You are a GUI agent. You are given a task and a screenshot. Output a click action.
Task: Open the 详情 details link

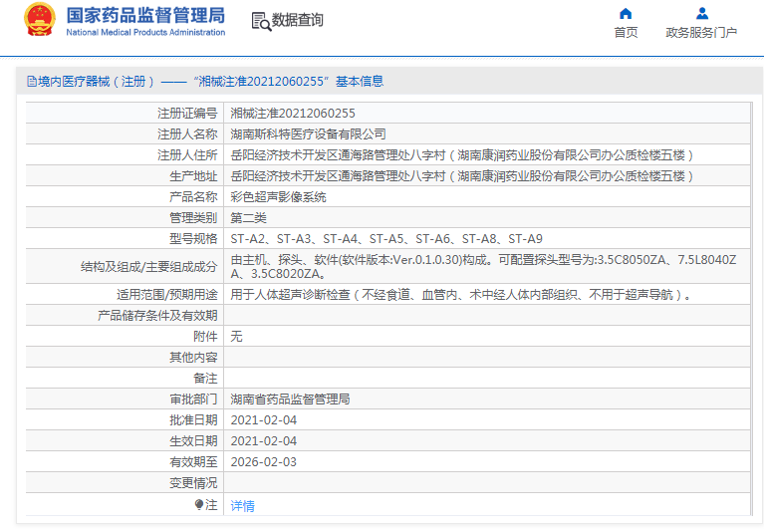(x=242, y=506)
